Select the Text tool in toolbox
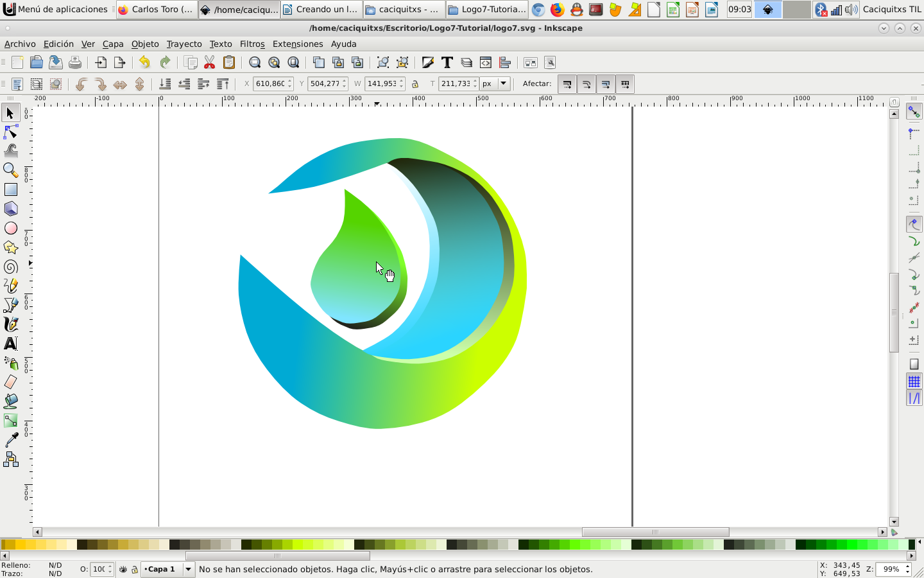 tap(11, 344)
